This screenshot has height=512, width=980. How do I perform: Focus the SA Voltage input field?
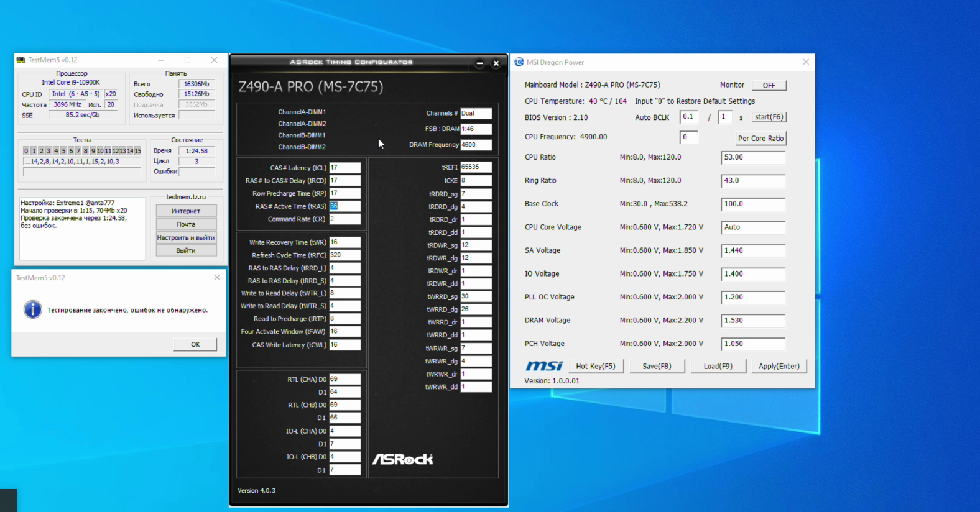(753, 251)
